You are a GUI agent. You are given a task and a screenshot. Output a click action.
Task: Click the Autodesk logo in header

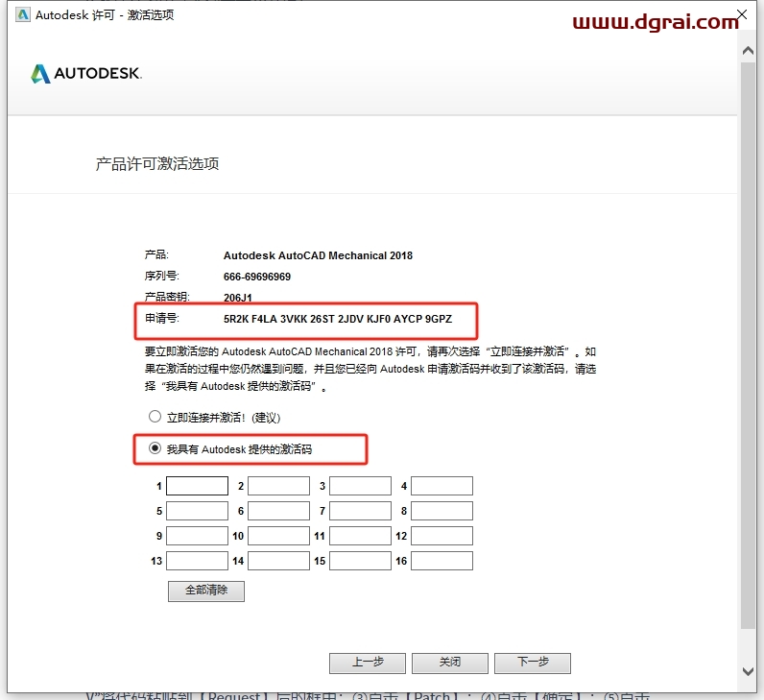click(86, 74)
